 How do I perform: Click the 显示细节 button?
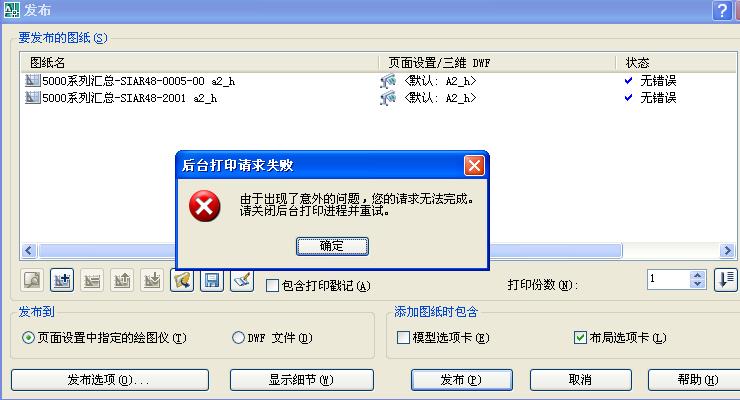(302, 380)
